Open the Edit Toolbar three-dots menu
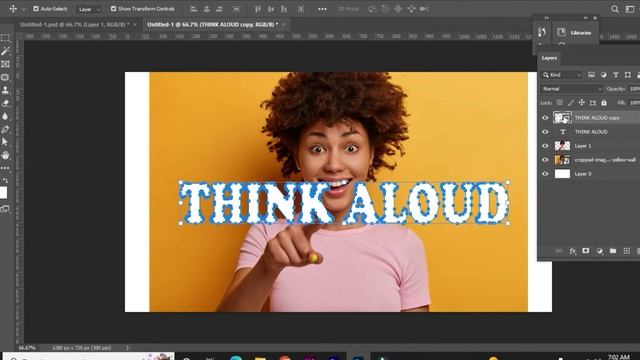The image size is (640, 360). tap(5, 168)
